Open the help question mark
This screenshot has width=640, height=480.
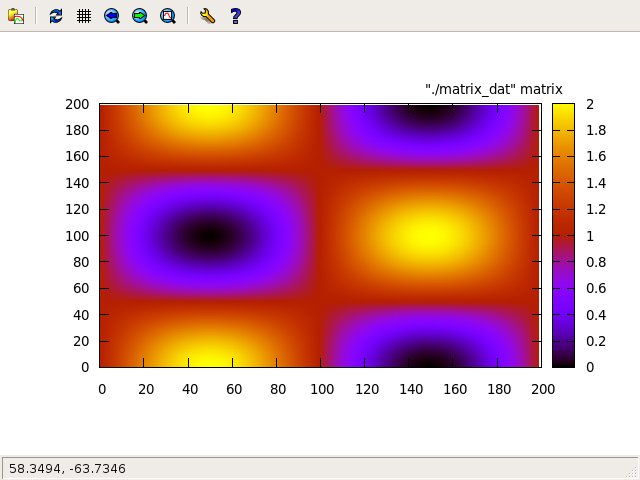236,16
